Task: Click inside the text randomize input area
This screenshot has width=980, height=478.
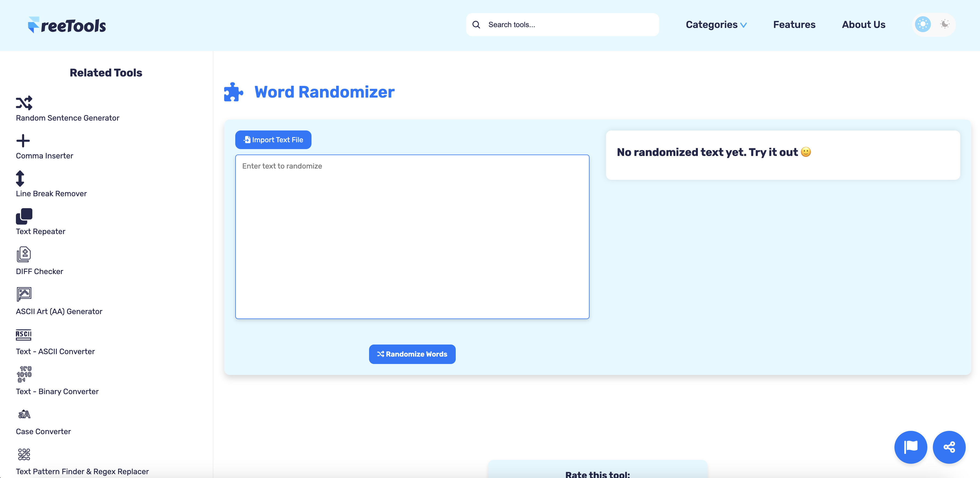Action: point(412,236)
